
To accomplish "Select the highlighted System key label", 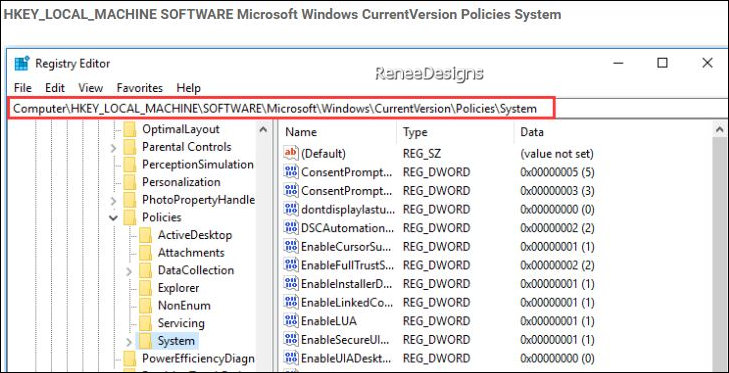I will [176, 341].
